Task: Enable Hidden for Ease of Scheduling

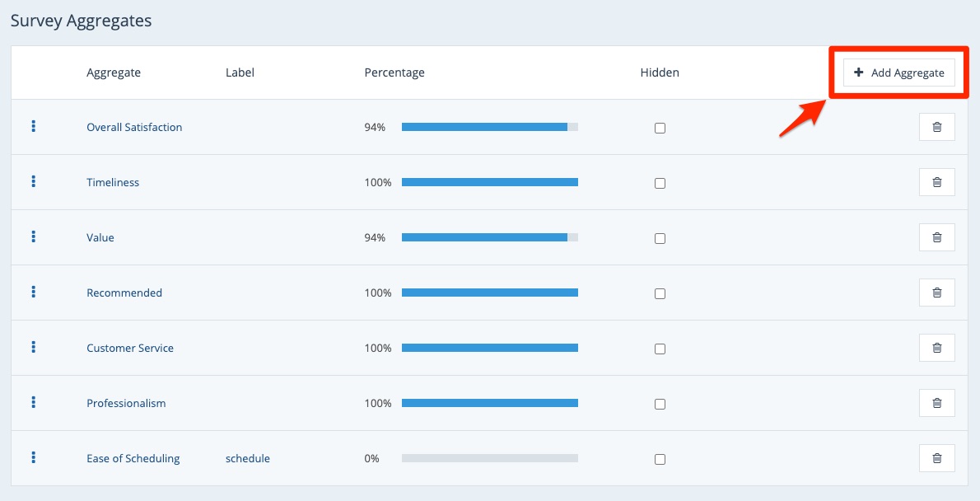Action: point(660,459)
